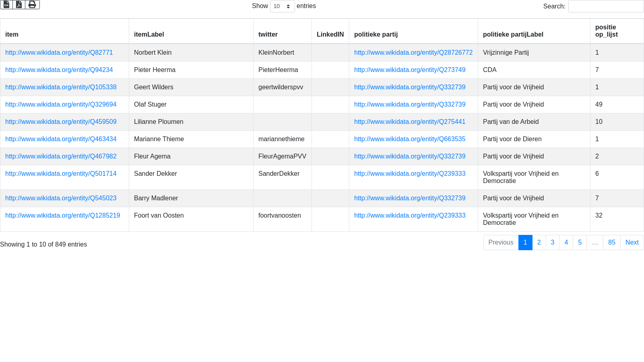644x362 pixels.
Task: Open party link Q332739 in Olaf Stuger row
Action: (410, 105)
